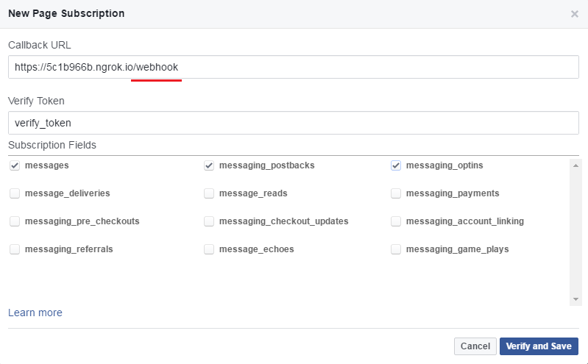Toggle the messaging_optins checkbox
The width and height of the screenshot is (588, 364).
coord(396,165)
